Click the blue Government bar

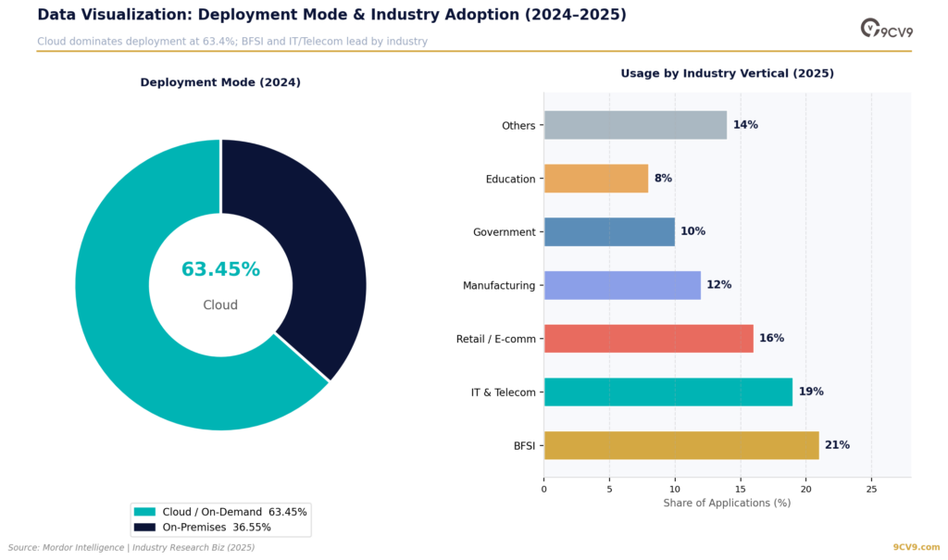tap(609, 231)
